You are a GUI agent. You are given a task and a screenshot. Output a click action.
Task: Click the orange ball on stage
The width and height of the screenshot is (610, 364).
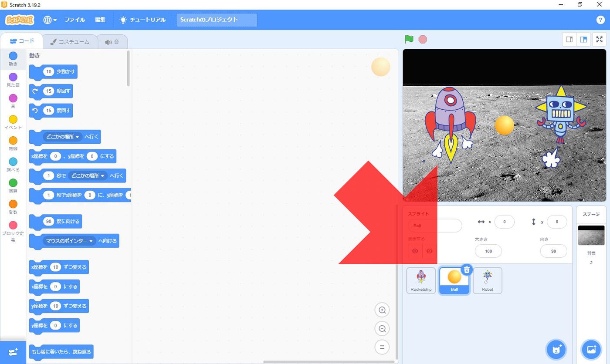click(505, 125)
